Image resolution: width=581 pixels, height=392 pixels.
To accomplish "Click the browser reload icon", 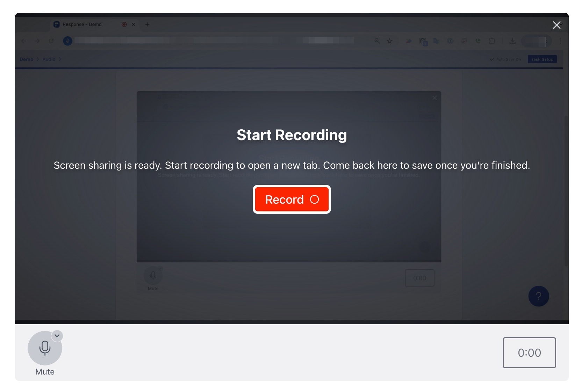I will [x=51, y=41].
